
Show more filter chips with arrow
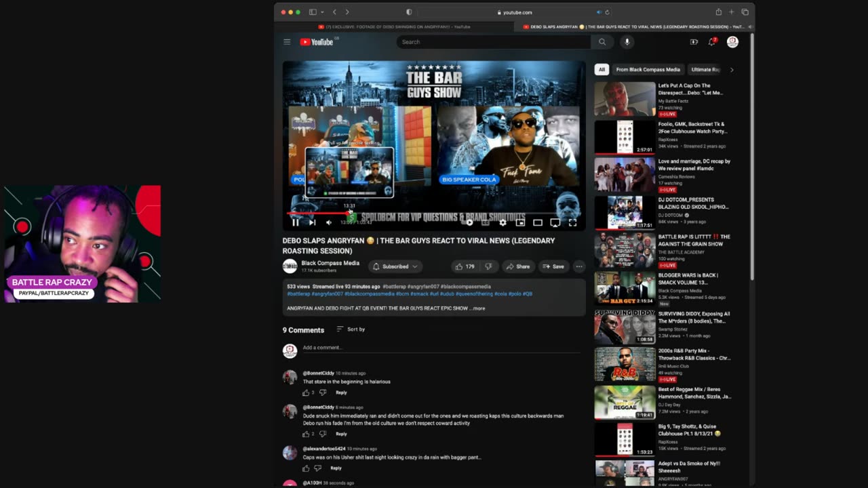point(732,69)
